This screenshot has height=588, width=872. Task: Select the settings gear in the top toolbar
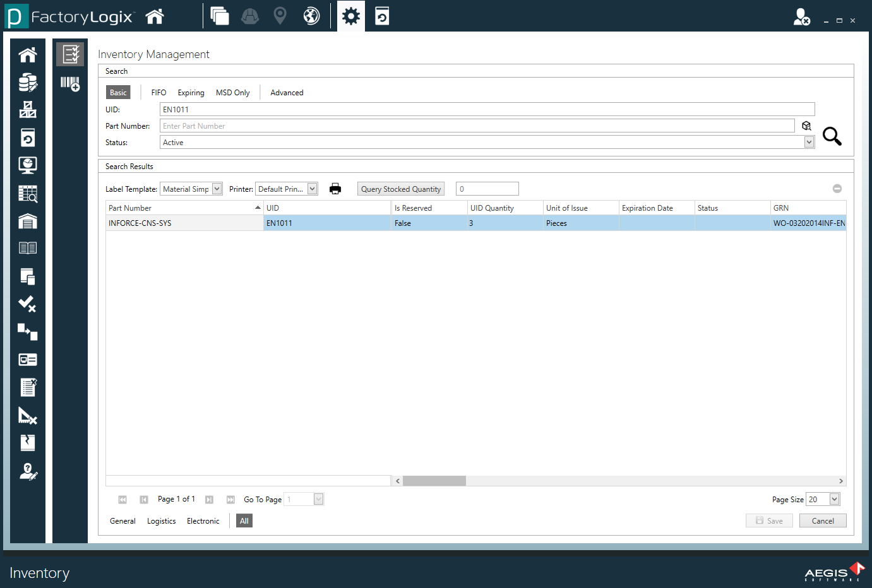click(x=350, y=16)
